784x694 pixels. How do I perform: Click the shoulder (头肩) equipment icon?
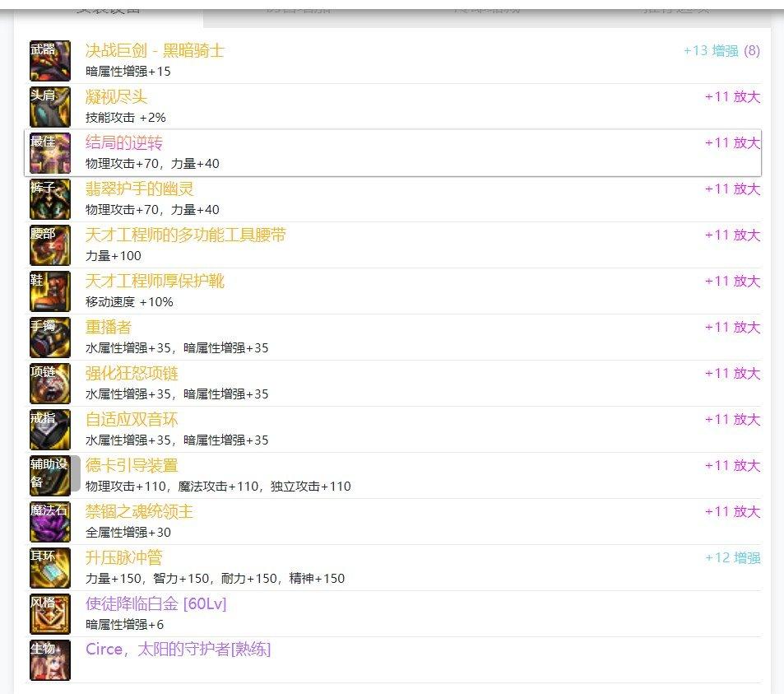pos(50,106)
